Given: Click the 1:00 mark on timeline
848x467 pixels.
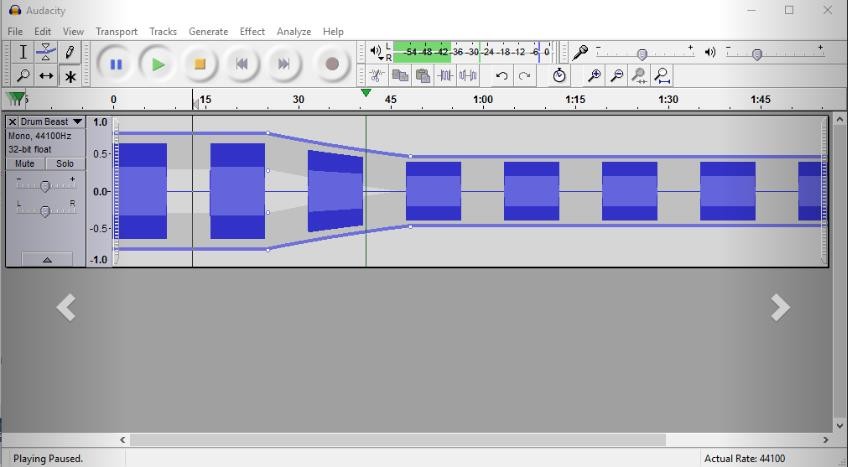Looking at the screenshot, I should [x=483, y=99].
